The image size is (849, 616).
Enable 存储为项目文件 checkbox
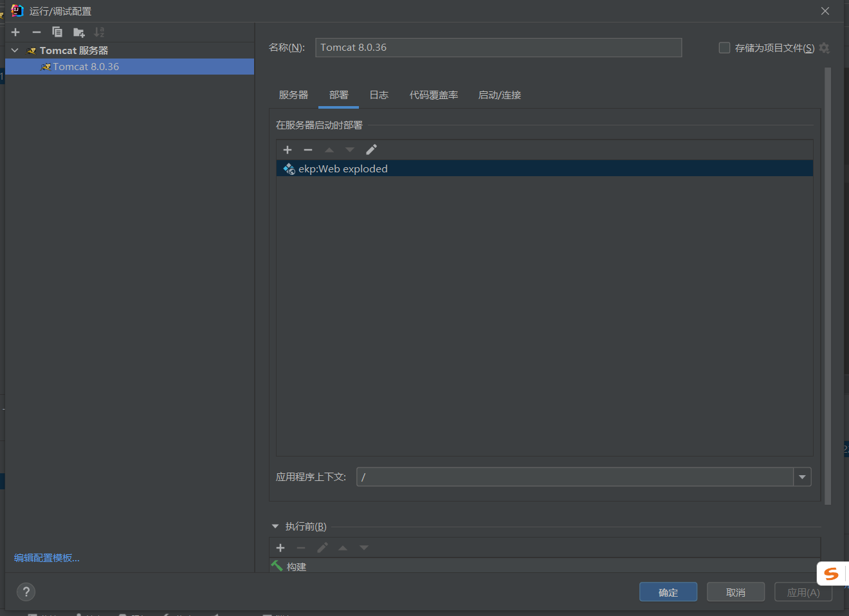[x=724, y=48]
